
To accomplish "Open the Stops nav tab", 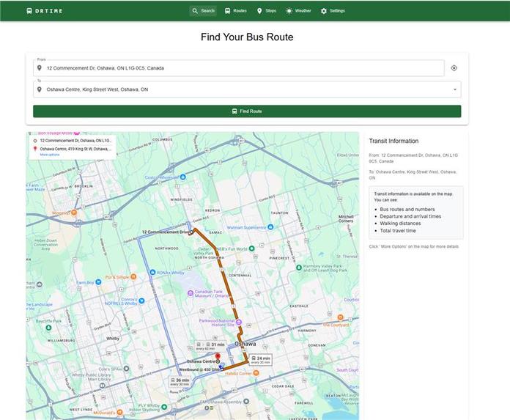I will pos(267,11).
